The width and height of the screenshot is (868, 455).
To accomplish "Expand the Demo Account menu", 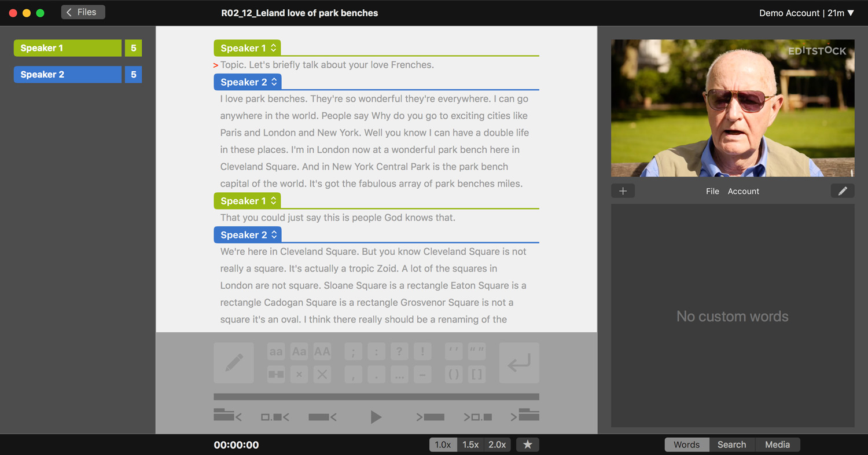I will 806,13.
